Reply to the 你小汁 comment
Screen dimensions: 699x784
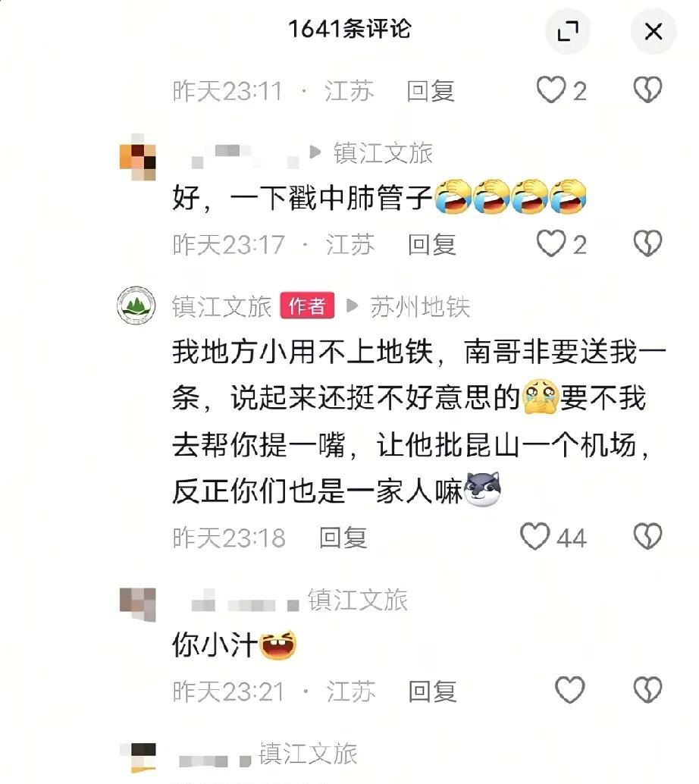432,691
